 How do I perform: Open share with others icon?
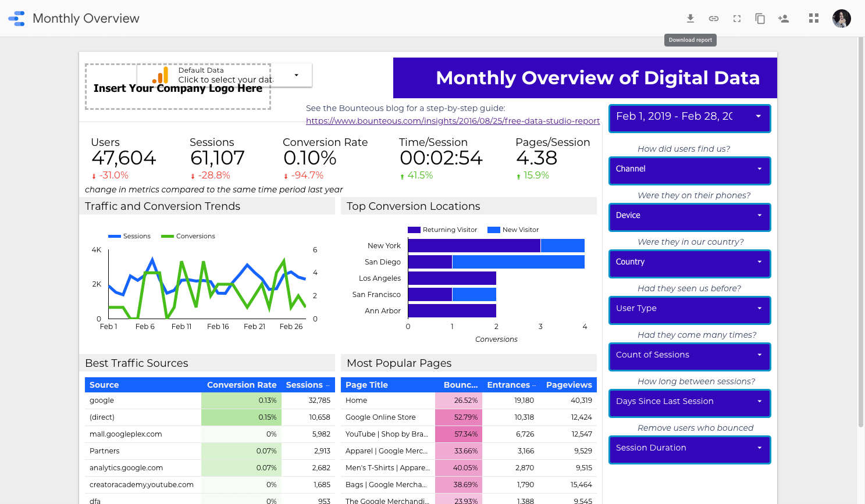click(x=784, y=19)
